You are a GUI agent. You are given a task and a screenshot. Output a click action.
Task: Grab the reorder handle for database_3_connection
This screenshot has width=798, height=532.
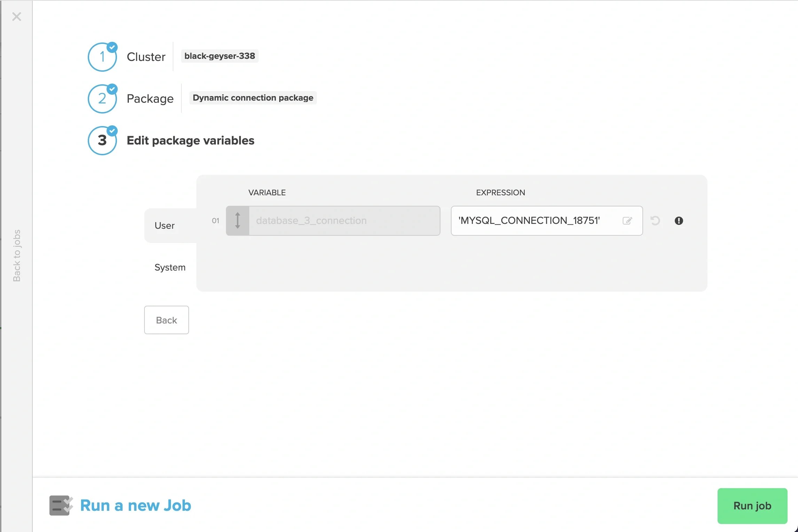click(x=237, y=221)
